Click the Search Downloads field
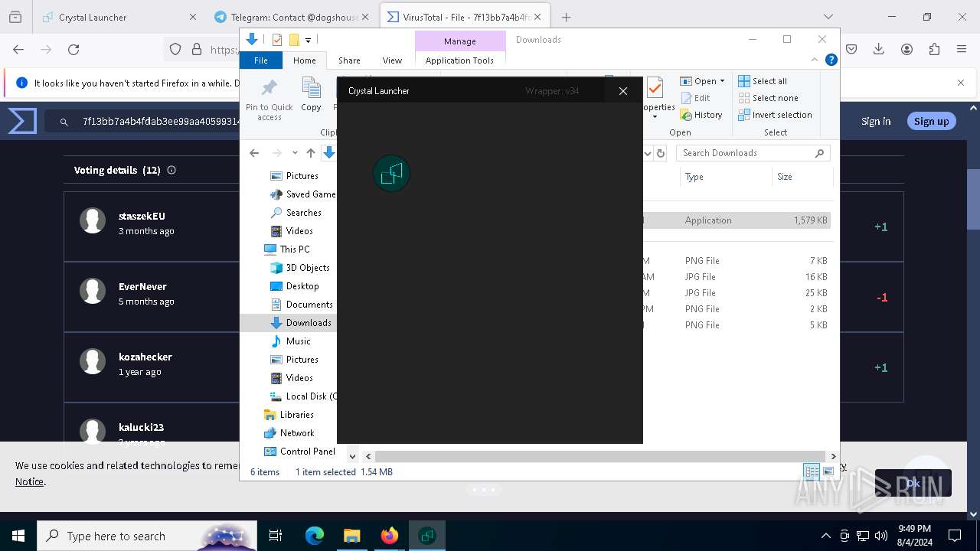 [753, 153]
